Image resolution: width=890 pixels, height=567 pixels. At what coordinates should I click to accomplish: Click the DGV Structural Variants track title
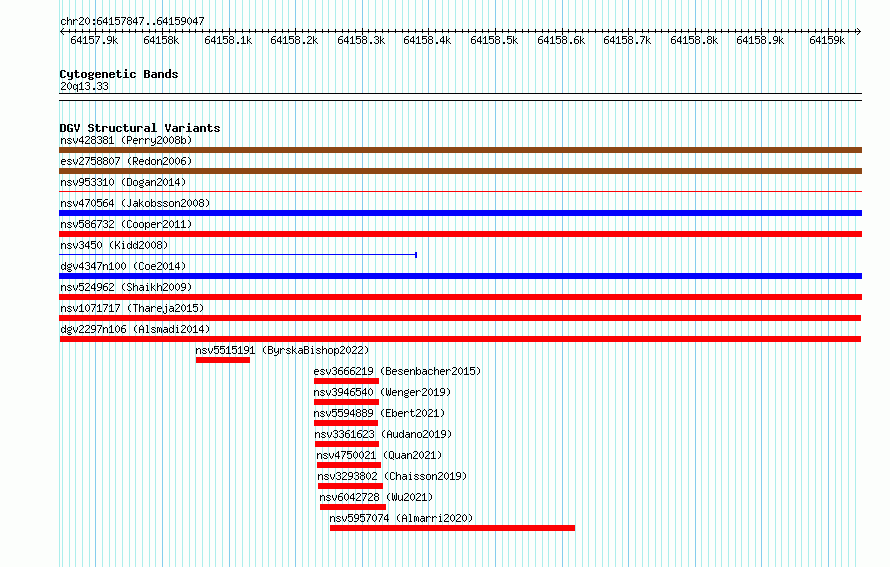pos(140,128)
